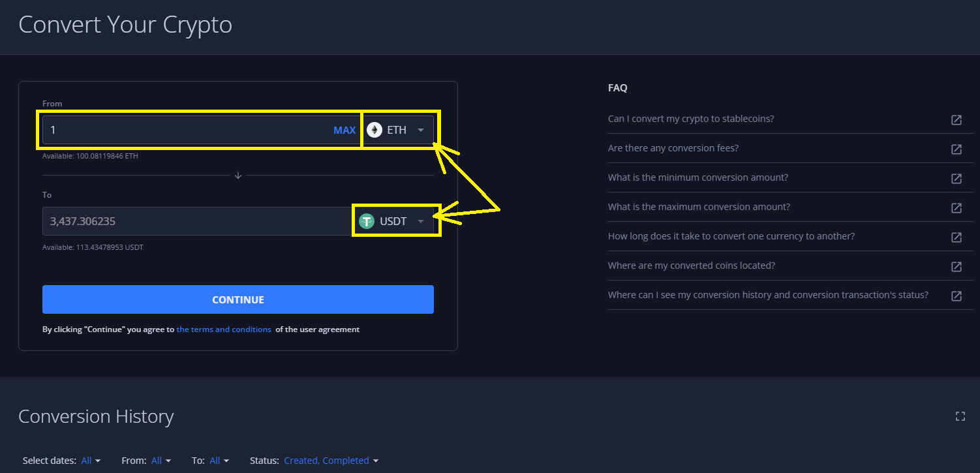Expand Conversion History to fullscreen
980x473 pixels.
coord(960,416)
